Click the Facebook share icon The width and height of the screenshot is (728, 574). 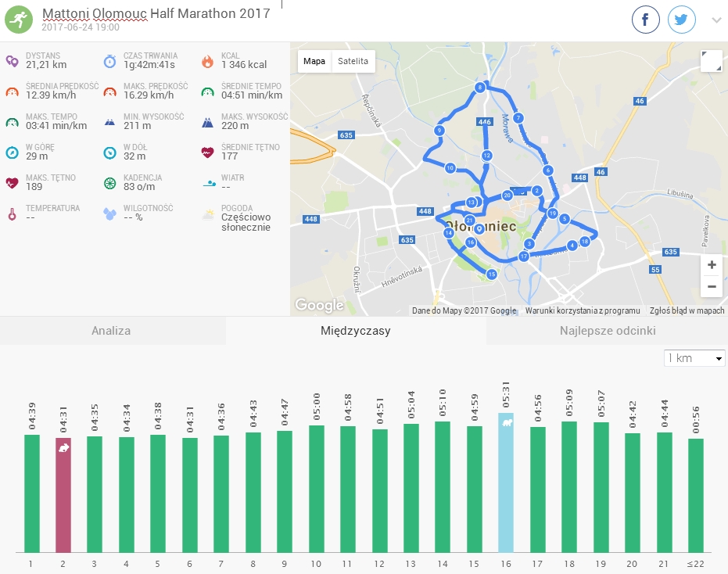646,20
